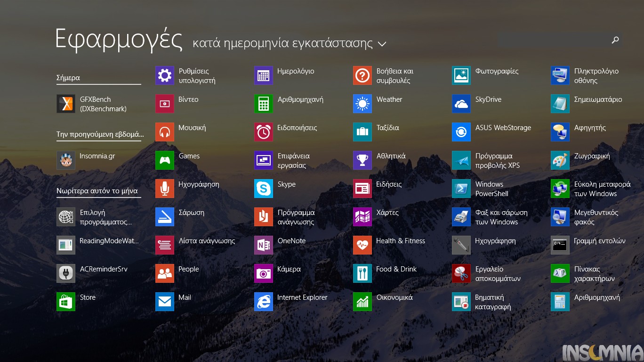Open the grey pencil Ηχογράφηση label
The height and width of the screenshot is (362, 644).
pyautogui.click(x=495, y=241)
